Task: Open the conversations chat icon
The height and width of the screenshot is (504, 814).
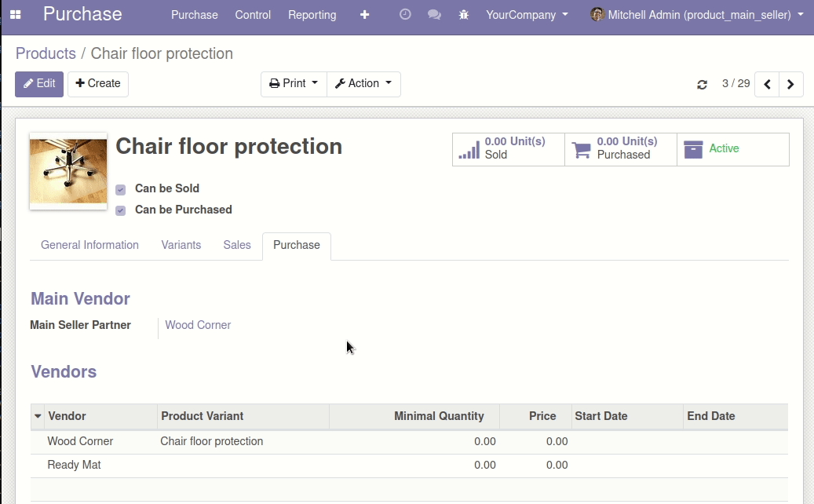Action: coord(434,15)
